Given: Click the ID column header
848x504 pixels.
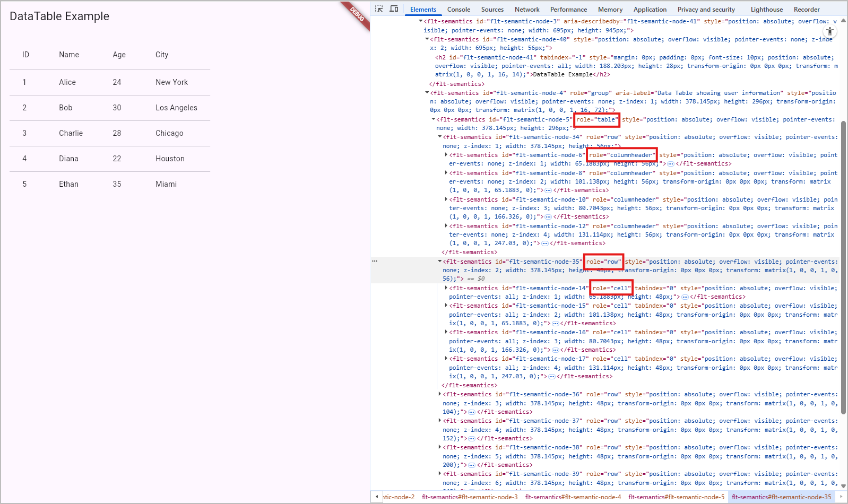Looking at the screenshot, I should click(25, 55).
